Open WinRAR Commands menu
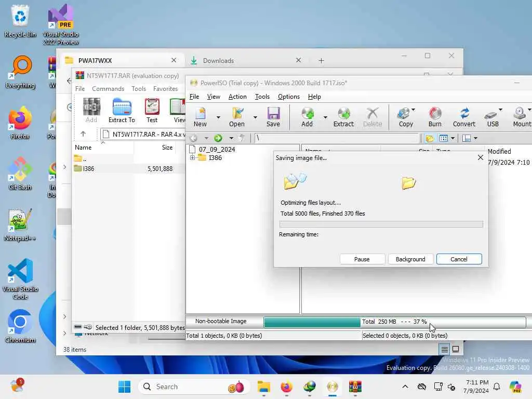The height and width of the screenshot is (399, 532). (x=108, y=88)
